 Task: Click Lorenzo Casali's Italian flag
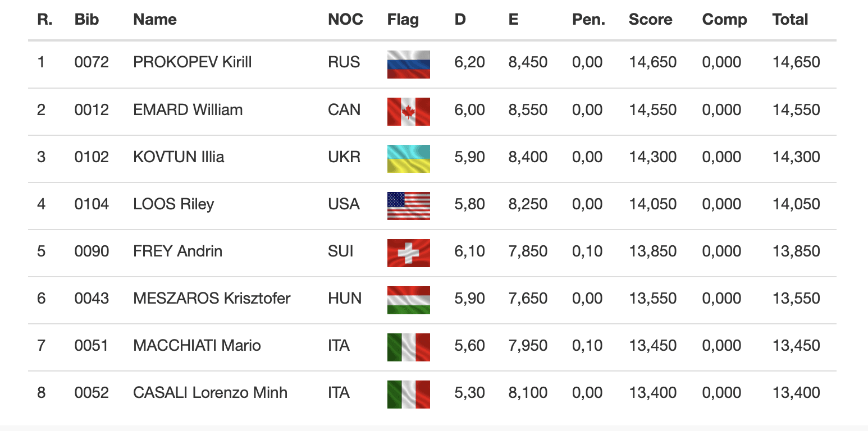[x=408, y=394]
